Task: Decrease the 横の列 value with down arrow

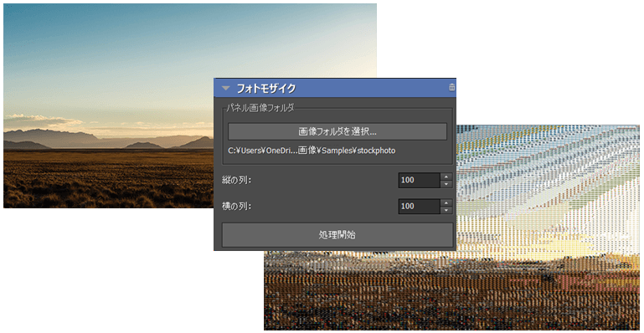Action: click(446, 210)
